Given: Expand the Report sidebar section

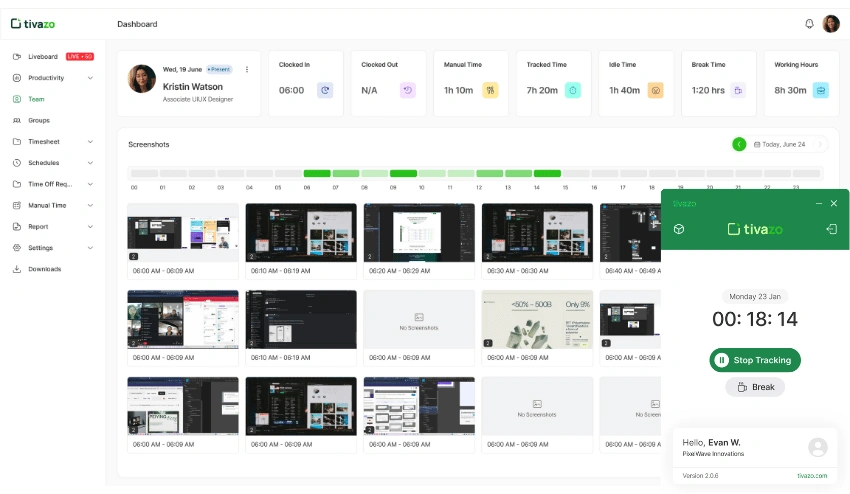Looking at the screenshot, I should point(90,227).
